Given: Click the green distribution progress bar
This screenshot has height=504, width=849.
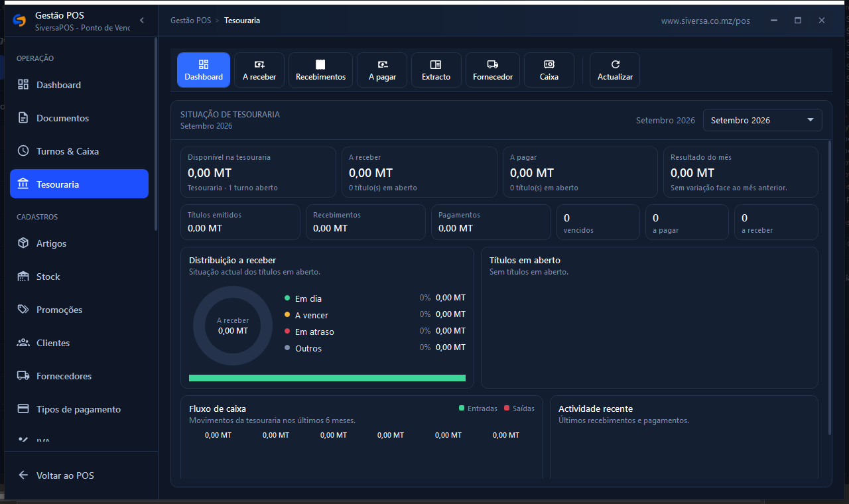Looking at the screenshot, I should click(327, 378).
